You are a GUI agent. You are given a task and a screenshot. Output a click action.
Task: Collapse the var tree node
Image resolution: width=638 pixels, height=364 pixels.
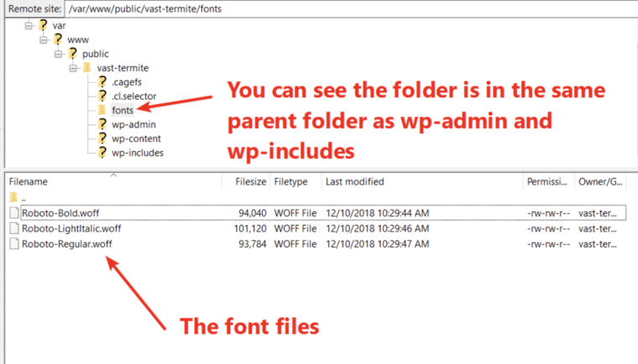point(29,26)
